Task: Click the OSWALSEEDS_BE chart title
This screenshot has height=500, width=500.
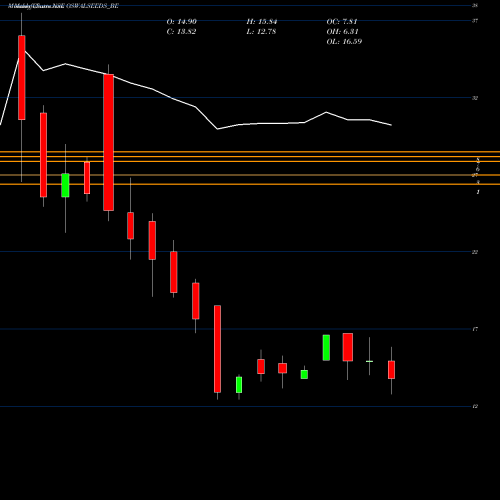Action: coord(63,6)
